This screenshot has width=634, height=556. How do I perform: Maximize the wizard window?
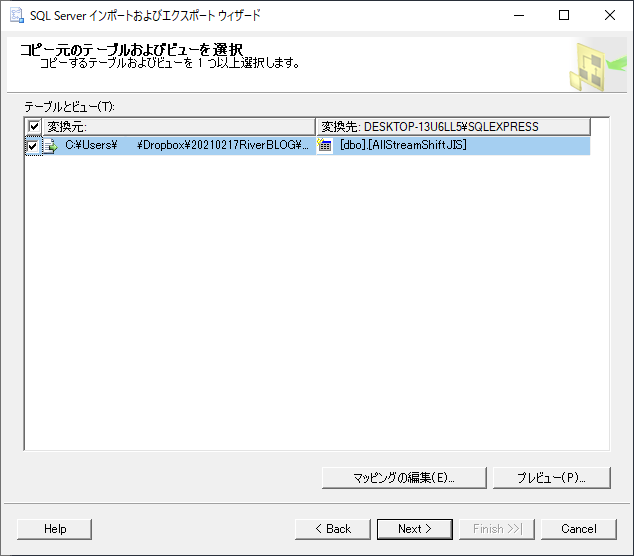(x=563, y=15)
